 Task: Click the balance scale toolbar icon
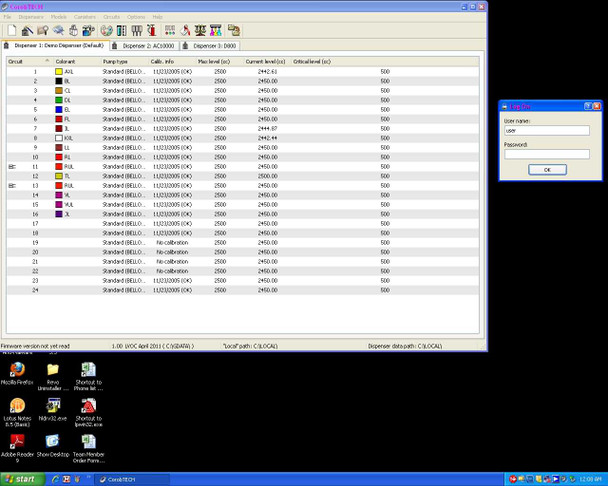coord(200,30)
